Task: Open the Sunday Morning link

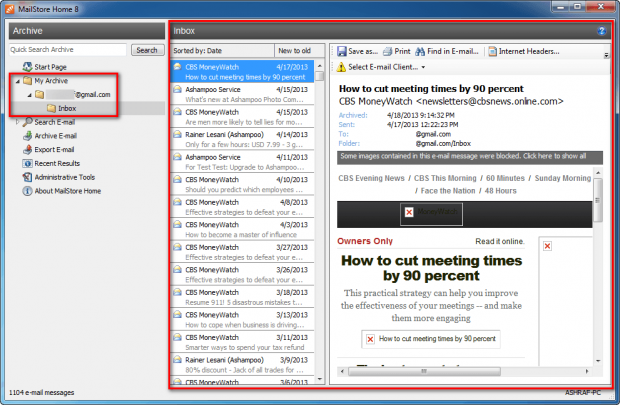Action: (563, 178)
